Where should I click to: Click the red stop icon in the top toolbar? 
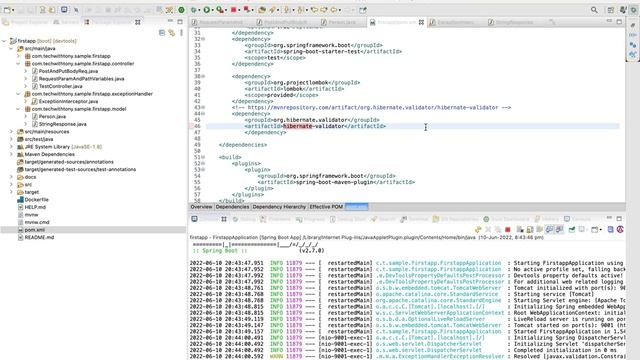tap(233, 9)
